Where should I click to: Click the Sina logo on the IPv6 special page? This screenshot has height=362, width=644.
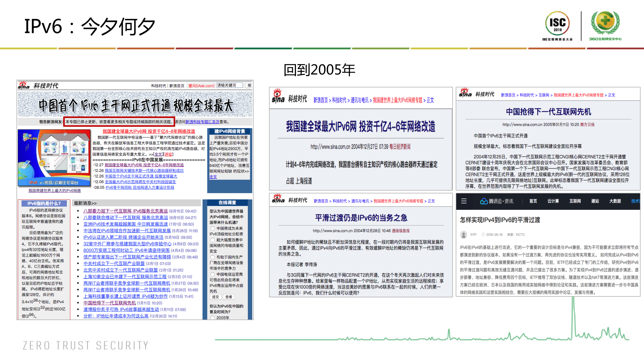click(x=24, y=86)
